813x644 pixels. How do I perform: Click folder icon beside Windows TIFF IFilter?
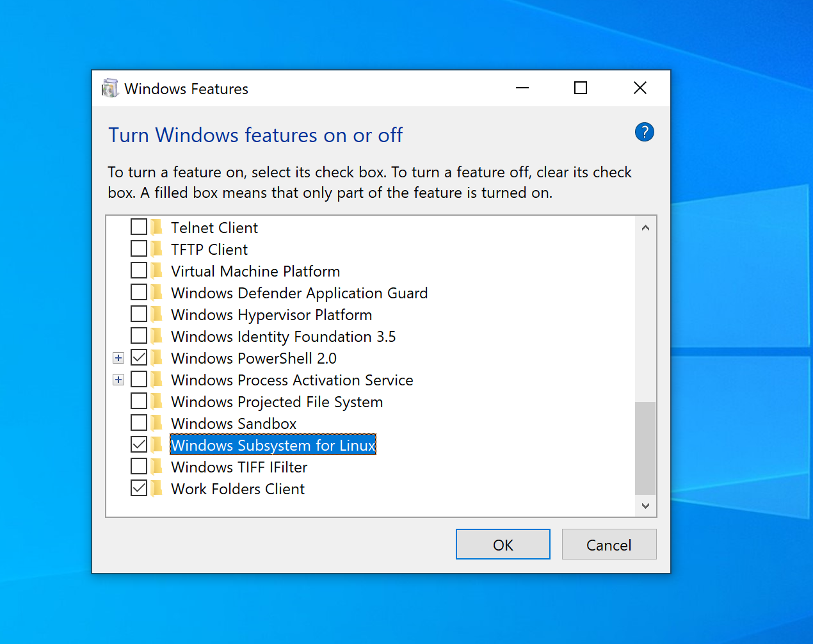[x=157, y=467]
